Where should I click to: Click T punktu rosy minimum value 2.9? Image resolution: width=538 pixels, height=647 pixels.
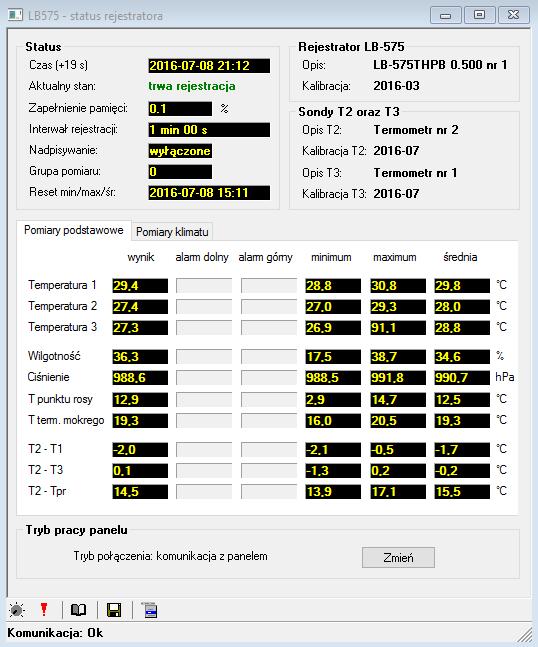(333, 399)
